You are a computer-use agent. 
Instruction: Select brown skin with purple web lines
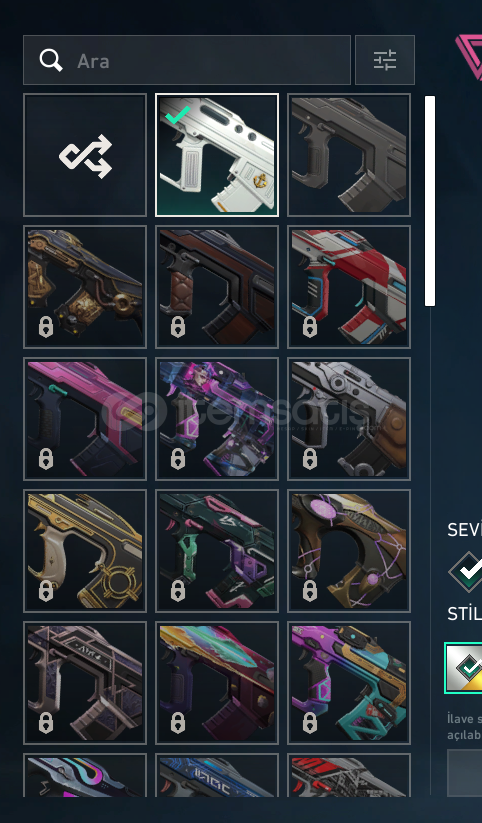349,551
